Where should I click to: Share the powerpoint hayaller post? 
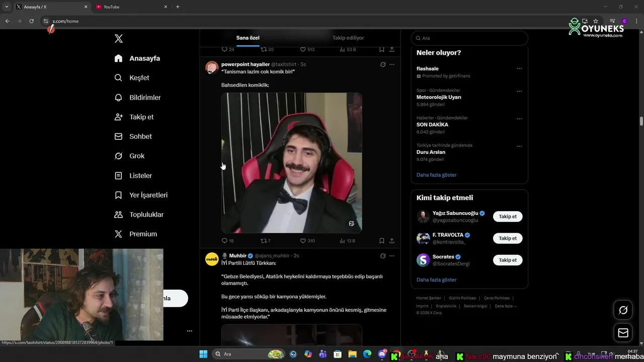[392, 241]
